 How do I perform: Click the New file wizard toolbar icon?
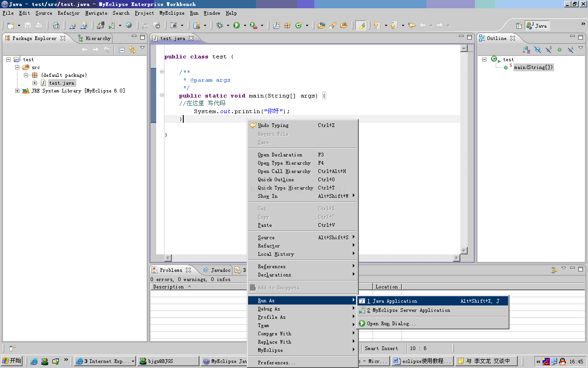coord(11,25)
